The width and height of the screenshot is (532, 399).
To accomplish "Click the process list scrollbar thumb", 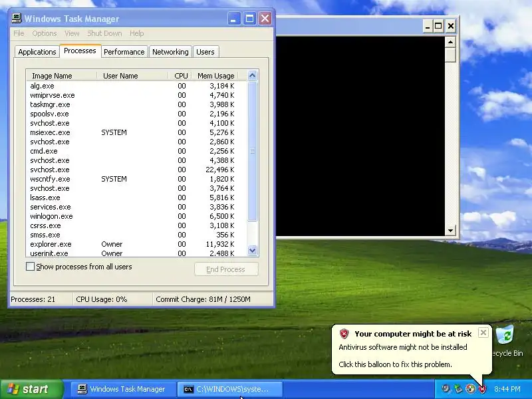I will pyautogui.click(x=252, y=152).
